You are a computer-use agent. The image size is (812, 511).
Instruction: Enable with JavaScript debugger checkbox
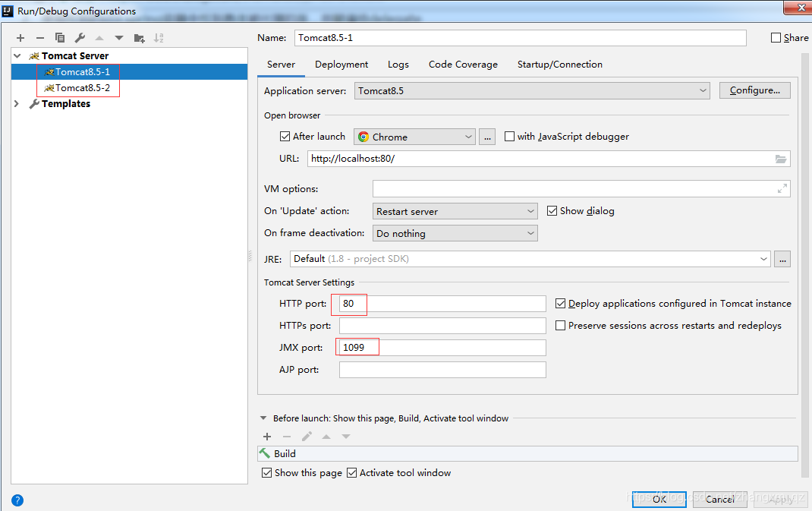point(509,137)
